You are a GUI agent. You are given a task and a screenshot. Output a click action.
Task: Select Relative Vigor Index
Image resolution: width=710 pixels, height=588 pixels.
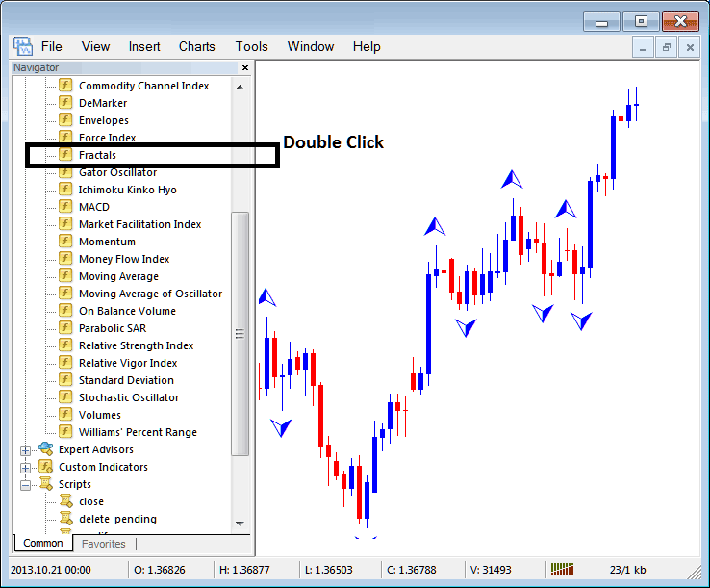(128, 363)
